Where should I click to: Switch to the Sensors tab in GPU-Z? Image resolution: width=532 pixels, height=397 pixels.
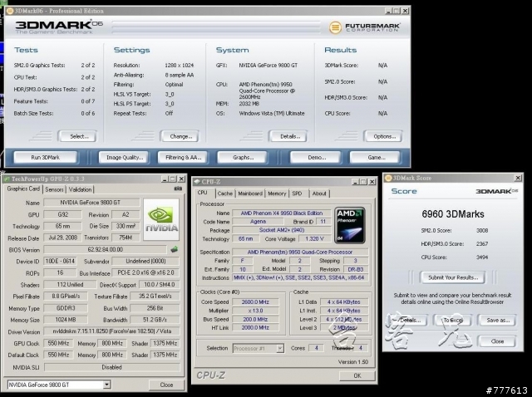click(x=54, y=189)
